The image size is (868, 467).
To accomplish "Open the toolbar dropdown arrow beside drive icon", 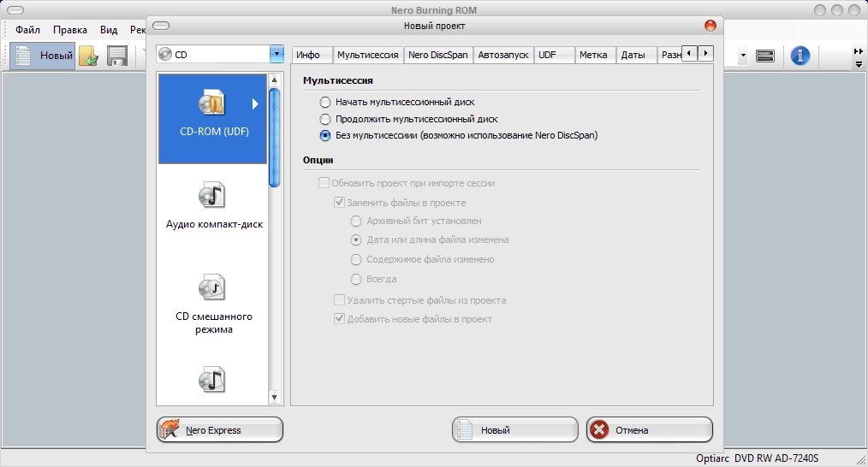I will [x=743, y=56].
